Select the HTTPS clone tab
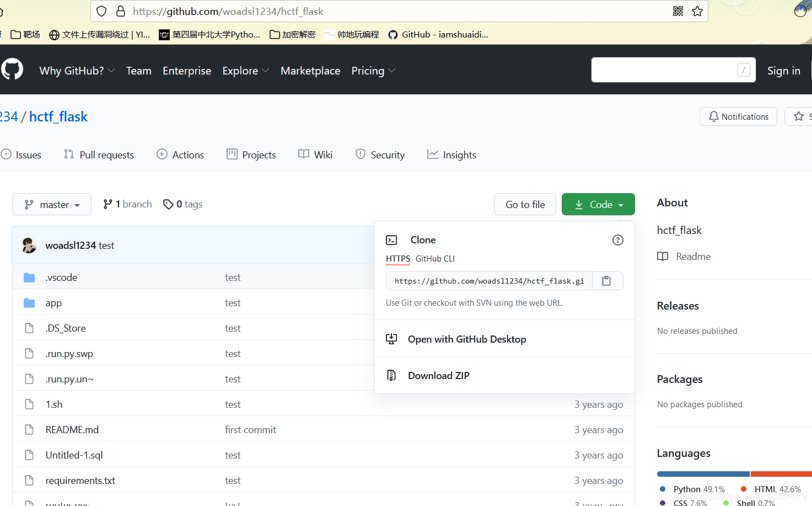The image size is (812, 506). coord(398,258)
